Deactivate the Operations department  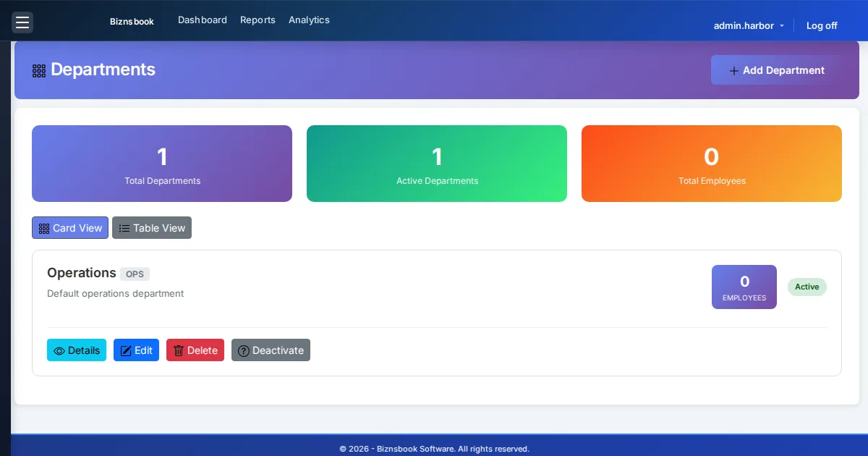[271, 350]
